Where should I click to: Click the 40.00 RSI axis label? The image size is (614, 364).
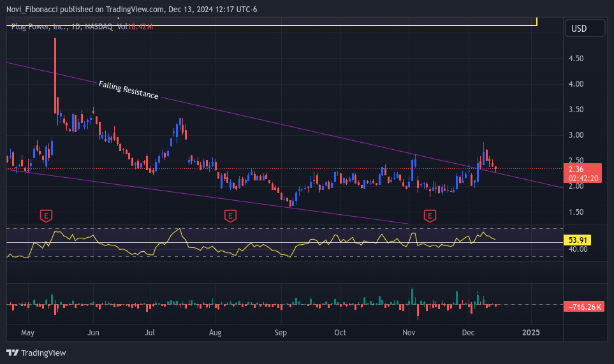click(578, 249)
